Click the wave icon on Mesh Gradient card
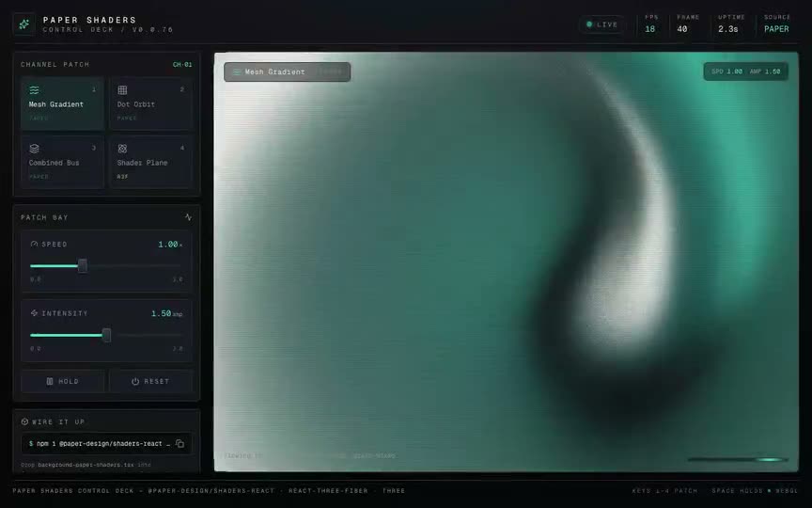 click(34, 90)
